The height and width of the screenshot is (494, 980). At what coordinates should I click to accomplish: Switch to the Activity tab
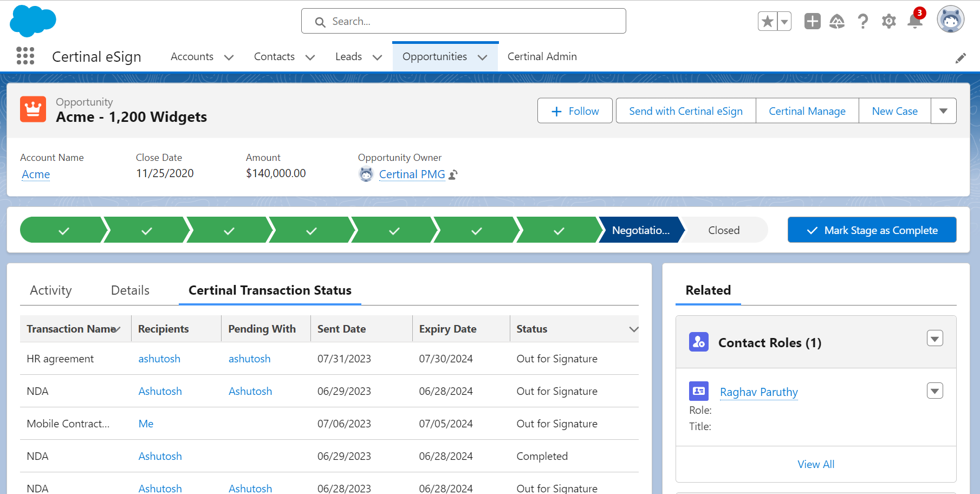click(x=51, y=290)
